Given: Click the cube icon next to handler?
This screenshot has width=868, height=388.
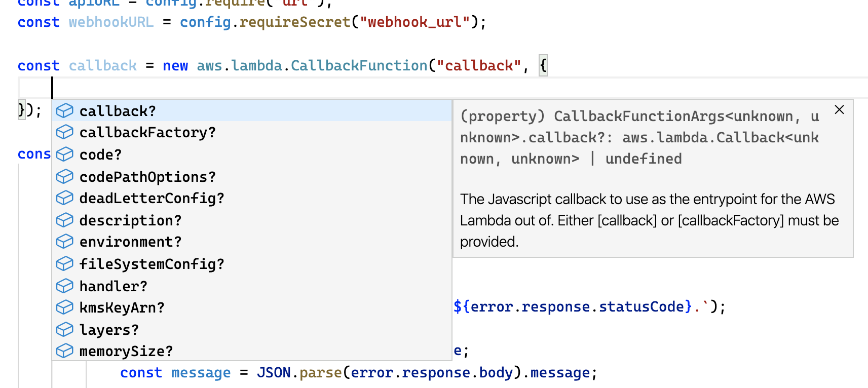Looking at the screenshot, I should tap(65, 286).
